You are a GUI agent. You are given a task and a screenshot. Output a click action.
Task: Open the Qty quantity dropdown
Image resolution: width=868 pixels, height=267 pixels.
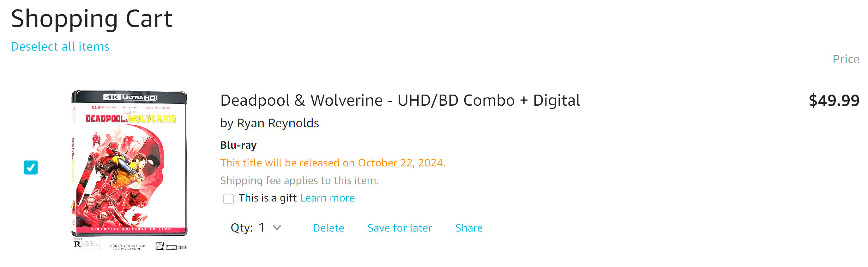click(x=256, y=228)
